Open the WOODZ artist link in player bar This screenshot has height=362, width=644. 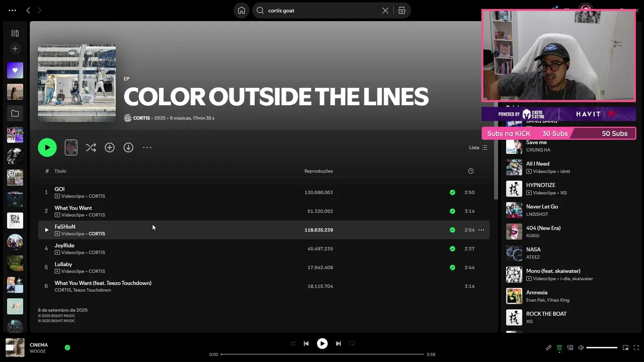(38, 351)
